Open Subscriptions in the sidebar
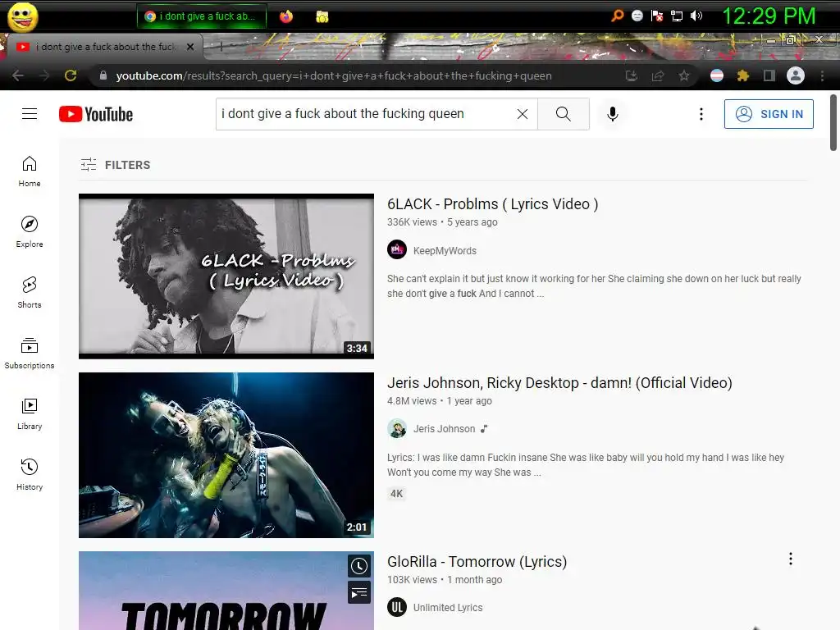This screenshot has height=630, width=840. (30, 353)
